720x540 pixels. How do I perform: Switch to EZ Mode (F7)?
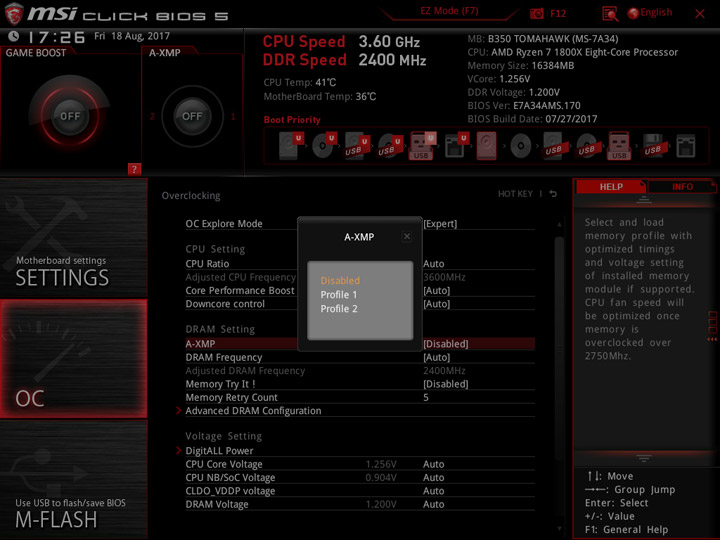tap(449, 11)
